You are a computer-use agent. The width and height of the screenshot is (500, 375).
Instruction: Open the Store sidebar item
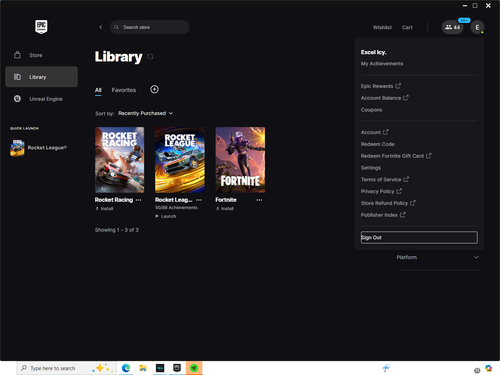click(x=41, y=55)
